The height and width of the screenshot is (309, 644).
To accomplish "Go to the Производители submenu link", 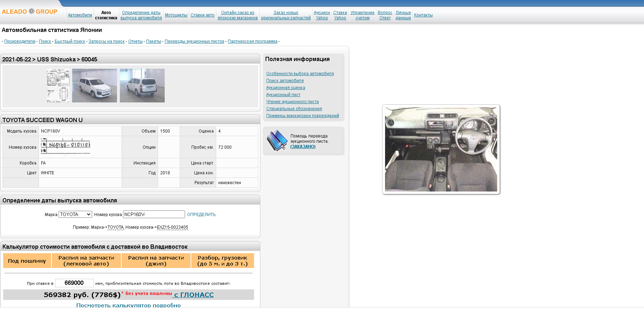I will [x=20, y=41].
